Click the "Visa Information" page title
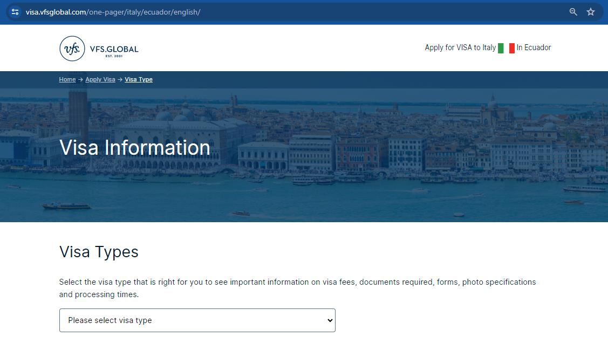608x364 pixels. 134,147
